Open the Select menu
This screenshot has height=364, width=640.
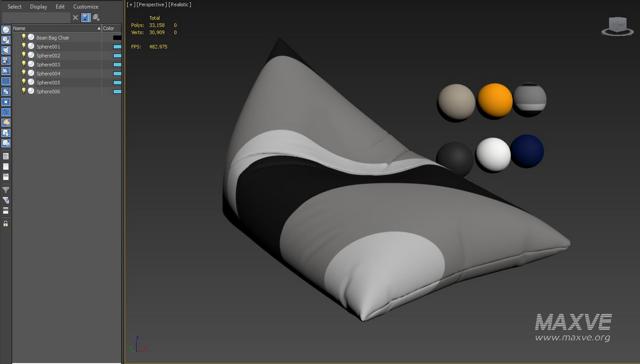tap(14, 6)
